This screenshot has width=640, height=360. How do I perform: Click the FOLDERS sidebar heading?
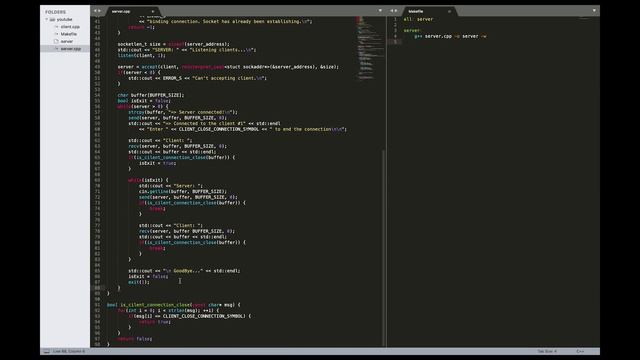tap(56, 12)
